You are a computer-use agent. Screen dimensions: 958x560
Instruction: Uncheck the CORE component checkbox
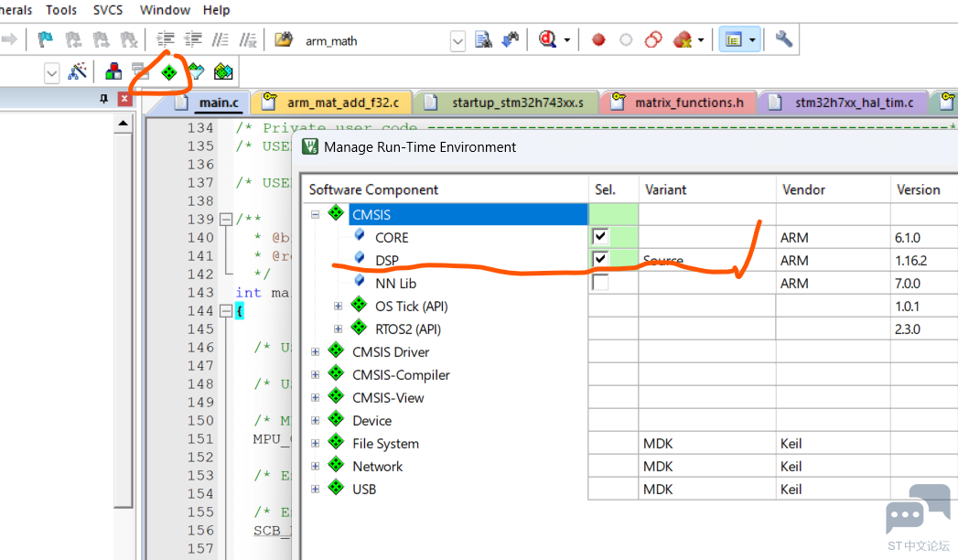600,237
